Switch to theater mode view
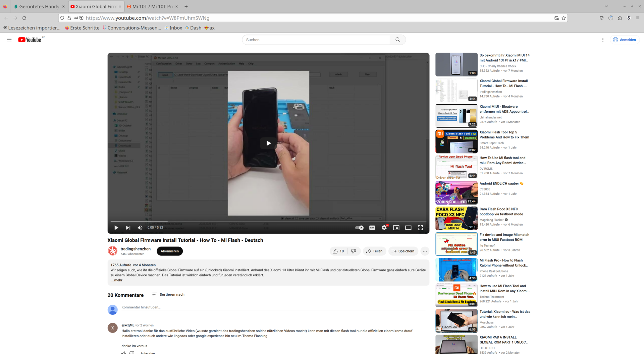The width and height of the screenshot is (644, 354). (x=408, y=228)
